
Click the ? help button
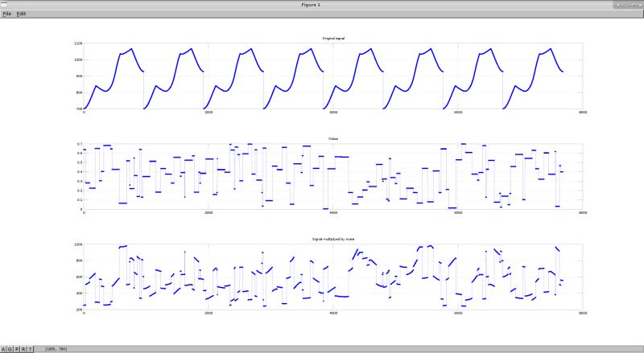[x=30, y=349]
